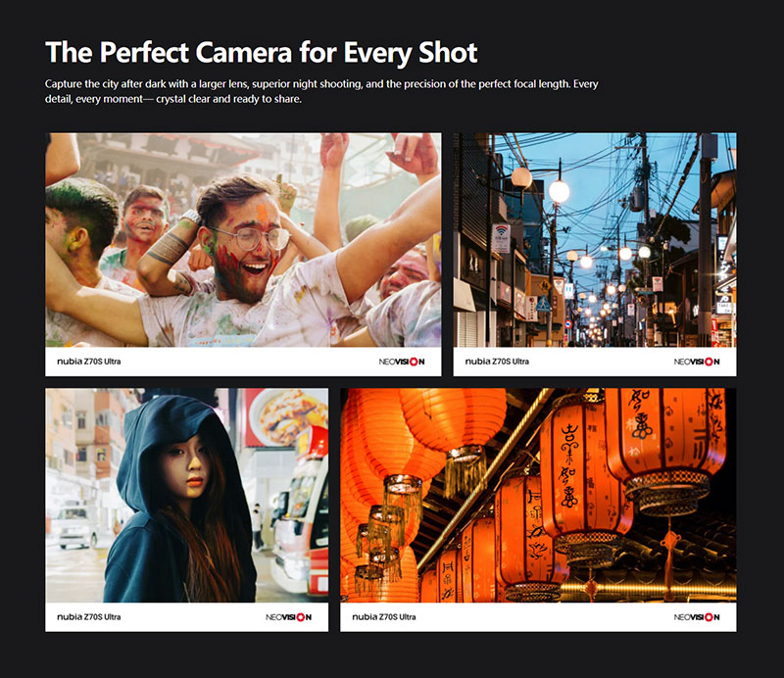Click the NEOVISION logo under the lanterns photo
The height and width of the screenshot is (678, 784).
[x=697, y=617]
